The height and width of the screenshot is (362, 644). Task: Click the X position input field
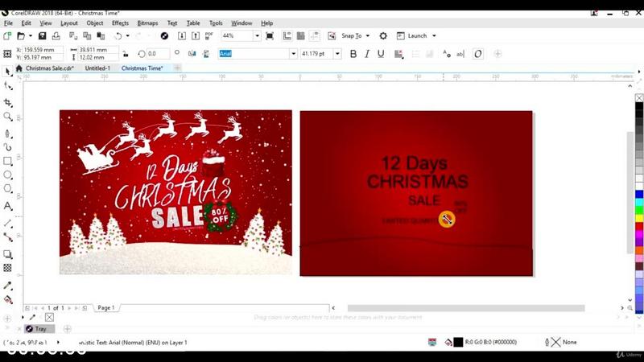point(43,50)
